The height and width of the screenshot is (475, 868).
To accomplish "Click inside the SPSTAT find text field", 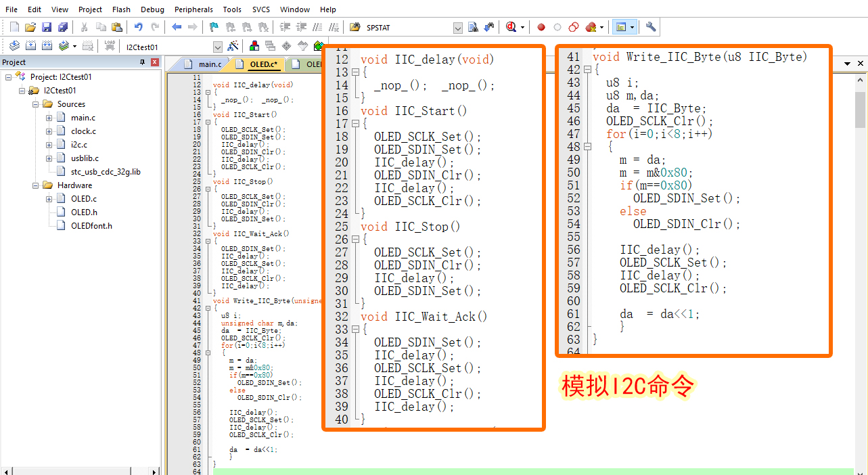I will 408,28.
